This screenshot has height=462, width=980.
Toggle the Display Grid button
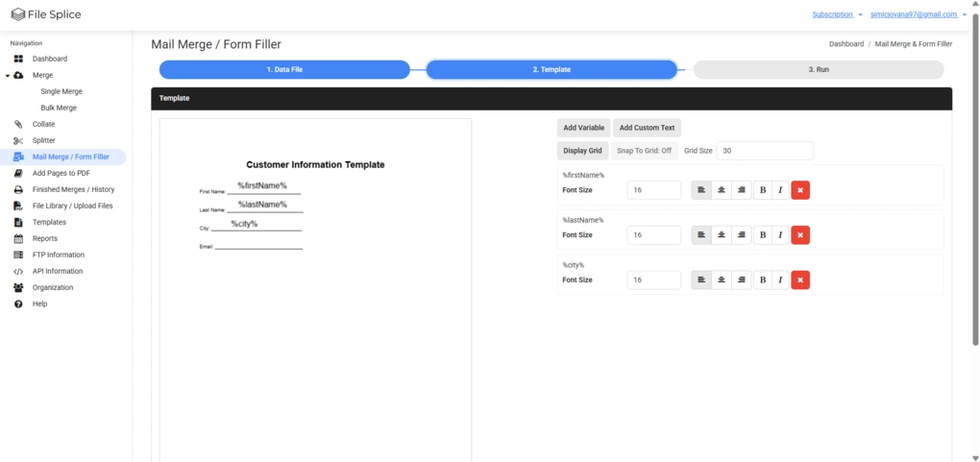pyautogui.click(x=582, y=151)
